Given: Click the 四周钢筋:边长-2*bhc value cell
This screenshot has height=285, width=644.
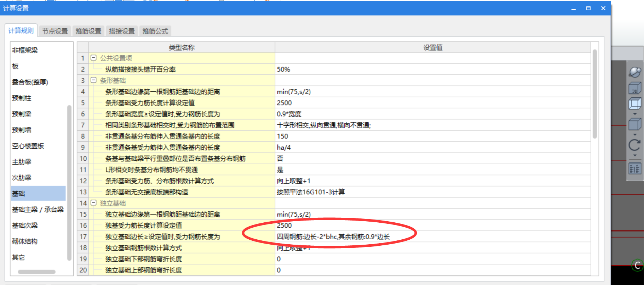Looking at the screenshot, I should pos(433,236).
